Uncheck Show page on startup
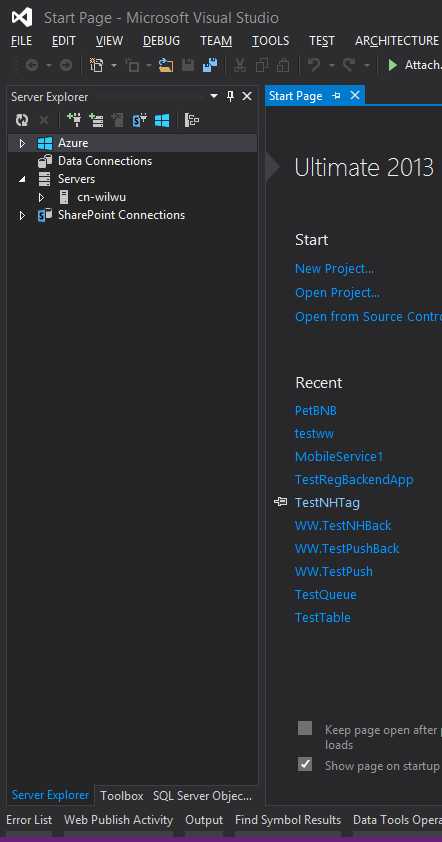 tap(305, 764)
